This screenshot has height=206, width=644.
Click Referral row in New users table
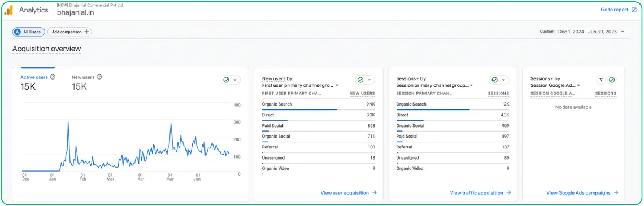318,147
